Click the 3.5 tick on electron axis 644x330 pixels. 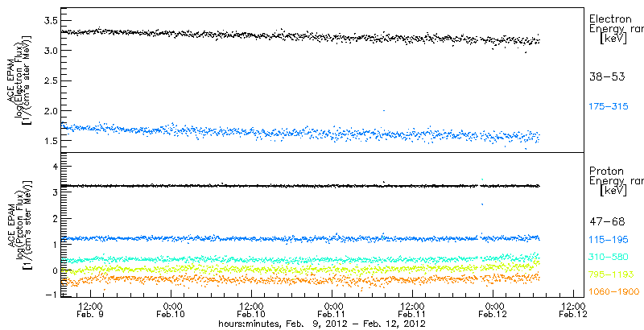point(49,20)
